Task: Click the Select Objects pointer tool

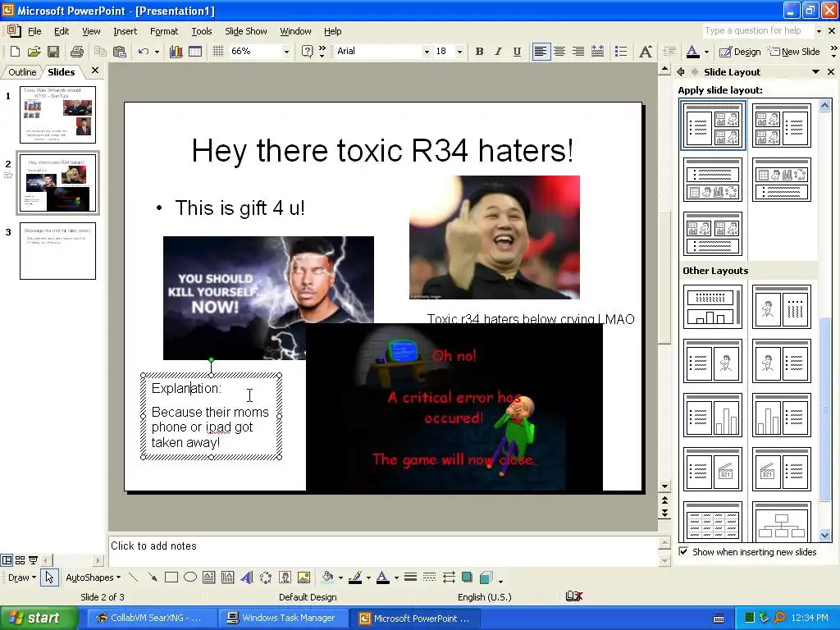Action: 49,577
